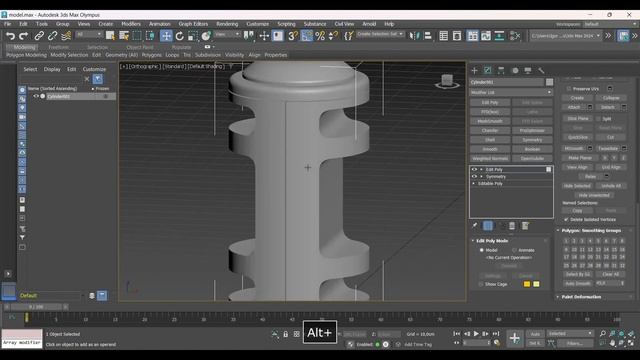
Task: Click the Remove Modifier trash icon
Action: pos(512,226)
